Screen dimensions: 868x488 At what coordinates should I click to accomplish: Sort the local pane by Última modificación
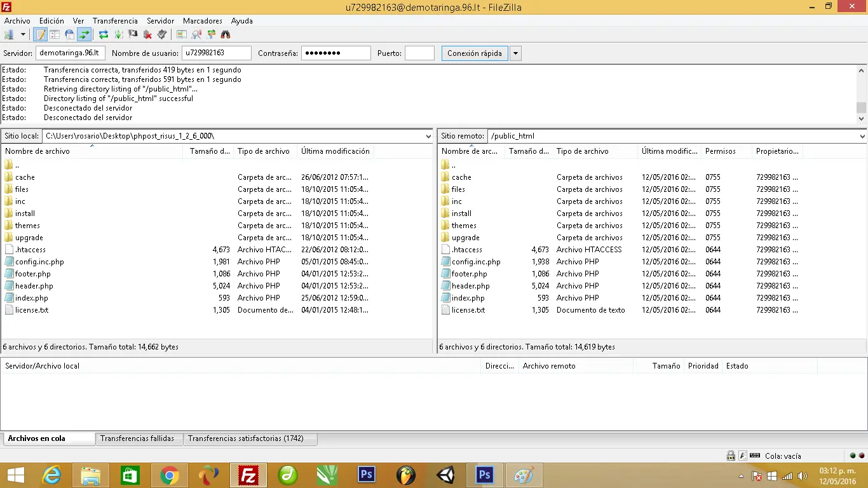coord(336,151)
